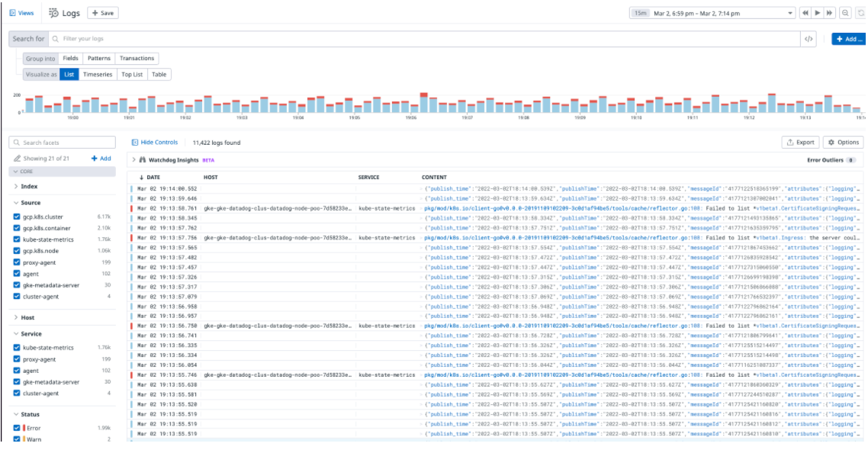Toggle the kube-state-metrics service checkbox
Screen dimensions: 868x453
click(x=17, y=348)
